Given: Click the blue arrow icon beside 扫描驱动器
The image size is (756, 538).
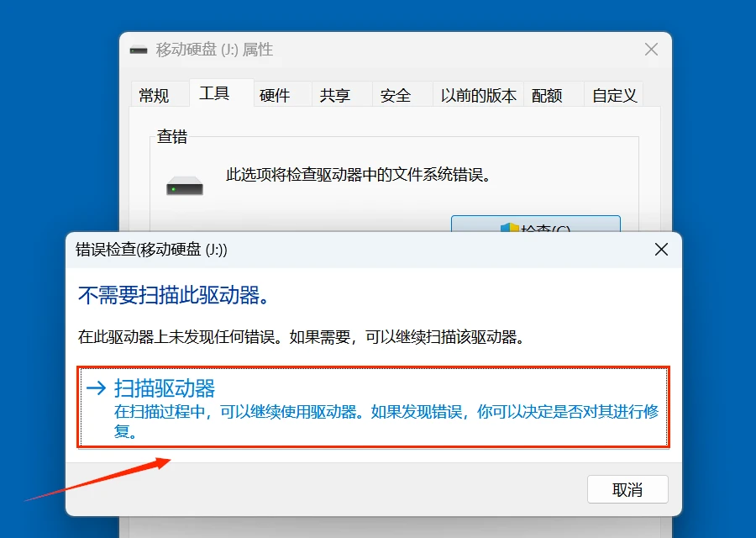Looking at the screenshot, I should 97,388.
